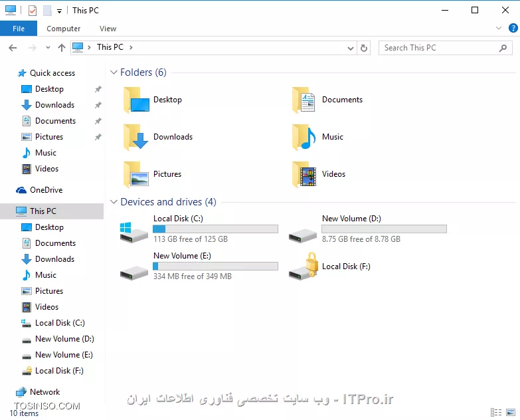
Task: Click the This PC system icon in title bar
Action: [x=11, y=10]
